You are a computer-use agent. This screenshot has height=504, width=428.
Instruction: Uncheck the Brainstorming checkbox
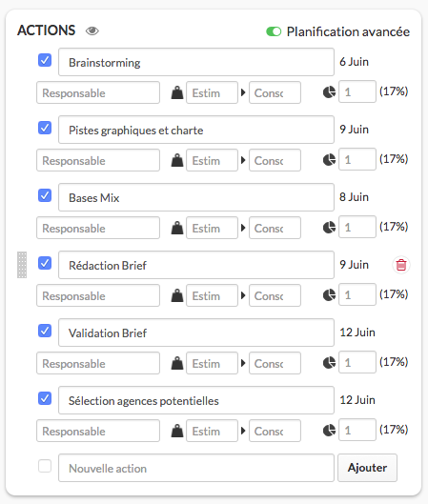click(x=45, y=60)
